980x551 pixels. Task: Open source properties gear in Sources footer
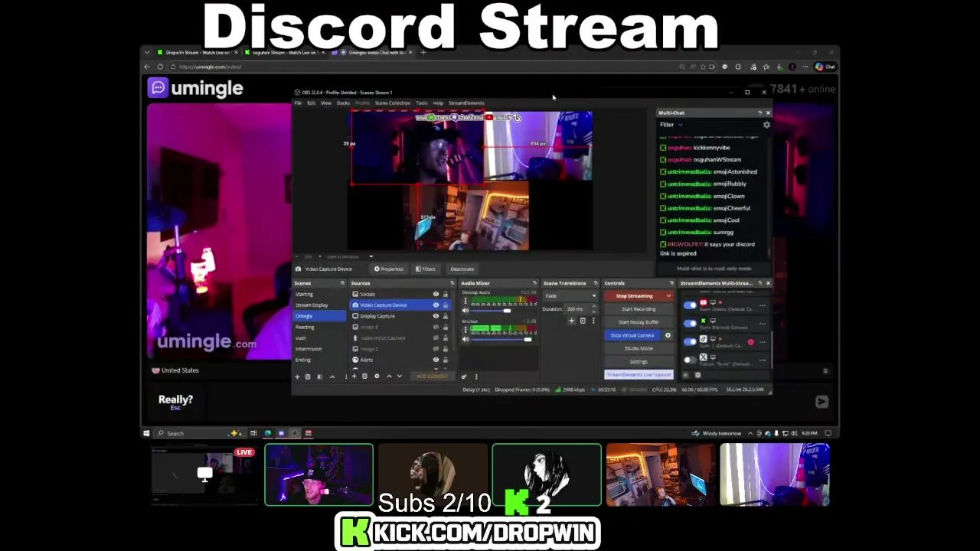point(376,377)
